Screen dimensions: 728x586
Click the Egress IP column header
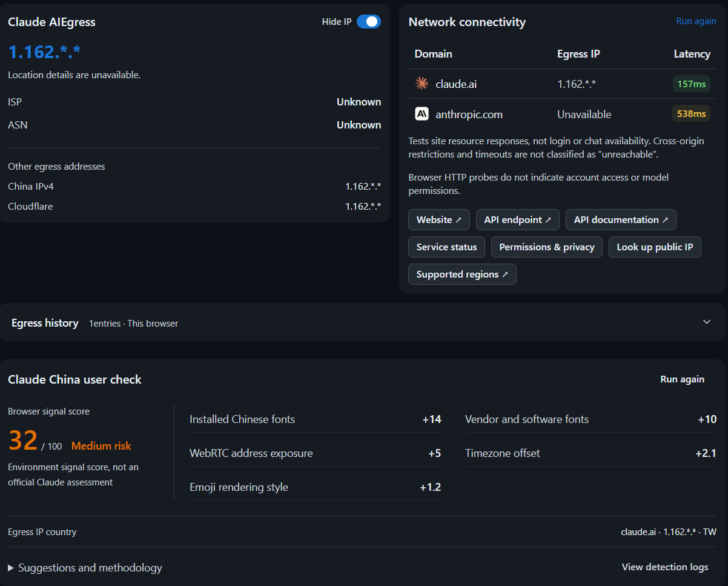click(578, 54)
